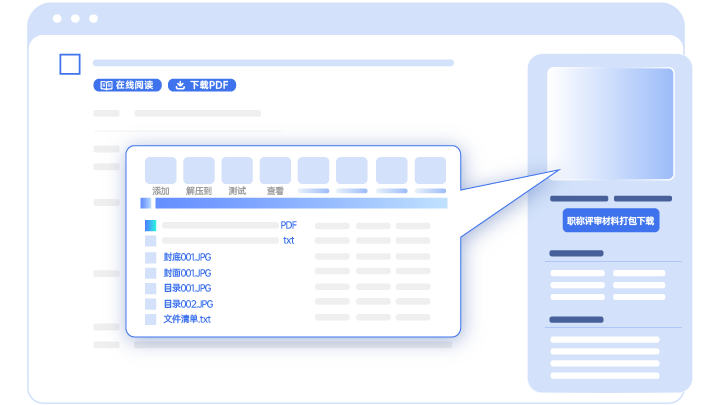The height and width of the screenshot is (405, 720).
Task: Select the 目录001.JPG file entry
Action: 187,288
